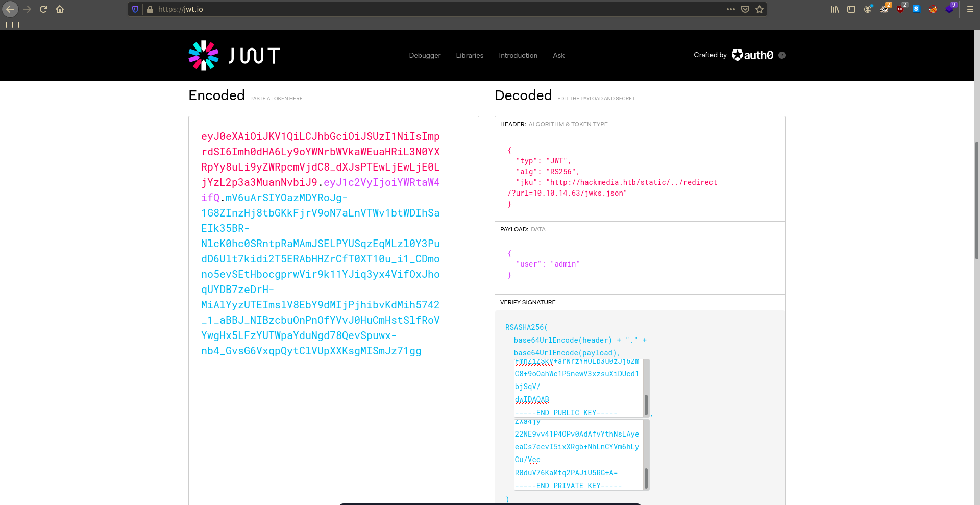The image size is (980, 505).
Task: Open the Library menu
Action: click(x=835, y=9)
